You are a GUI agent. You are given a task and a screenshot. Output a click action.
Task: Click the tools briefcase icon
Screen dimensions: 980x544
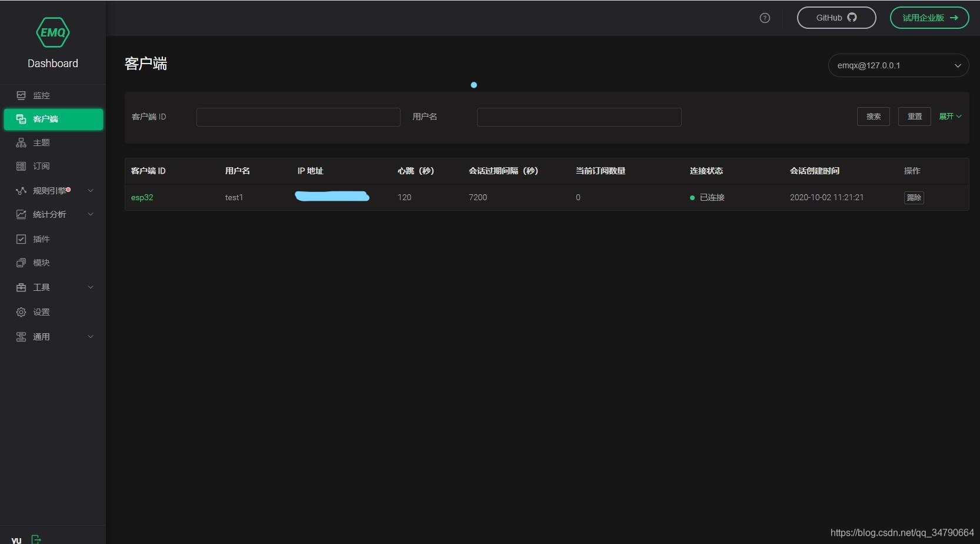tap(21, 287)
